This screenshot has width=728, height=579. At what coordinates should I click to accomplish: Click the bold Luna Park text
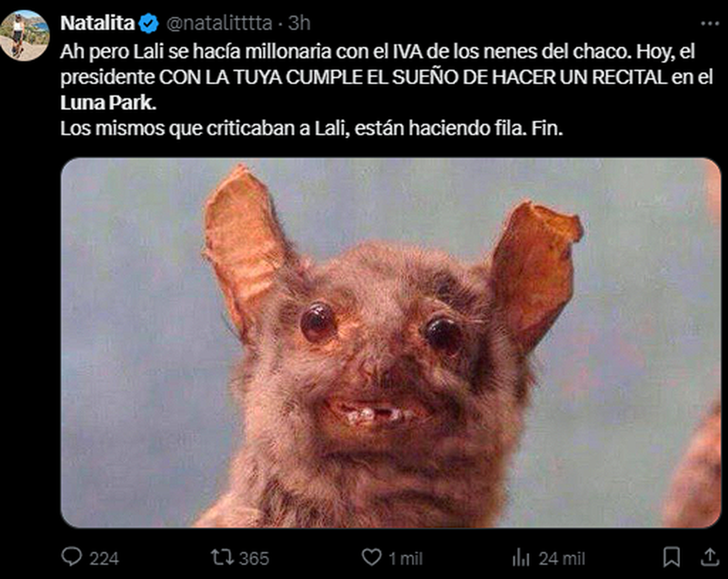[x=108, y=103]
